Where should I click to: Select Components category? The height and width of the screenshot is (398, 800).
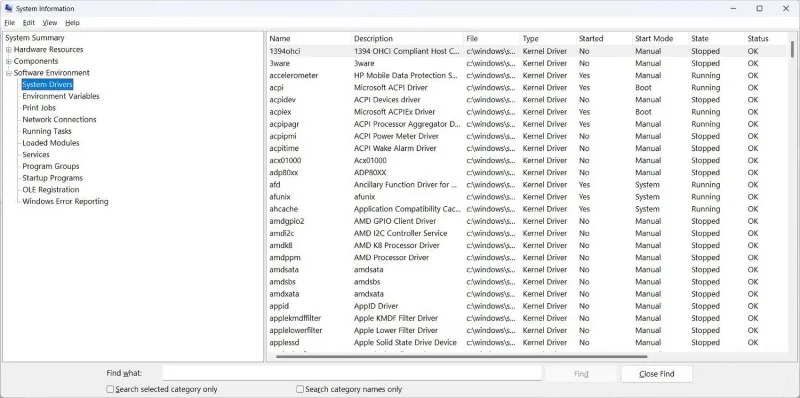[36, 61]
